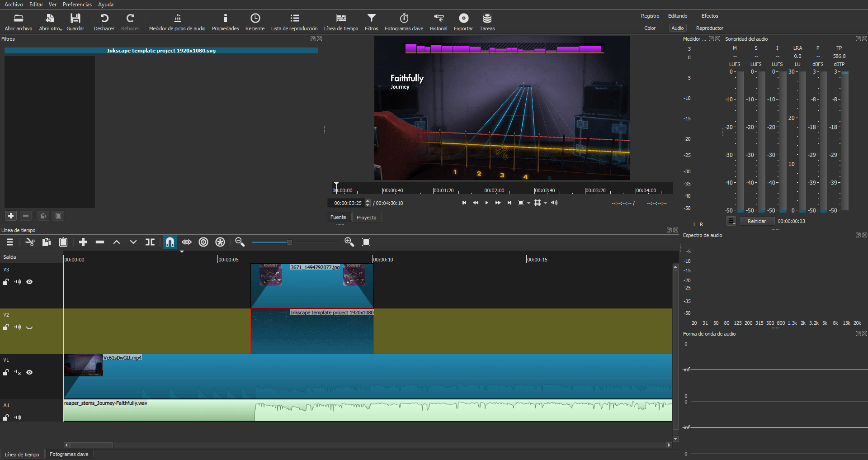Click current timecode field 00:00:03:25
868x460 pixels.
(347, 203)
